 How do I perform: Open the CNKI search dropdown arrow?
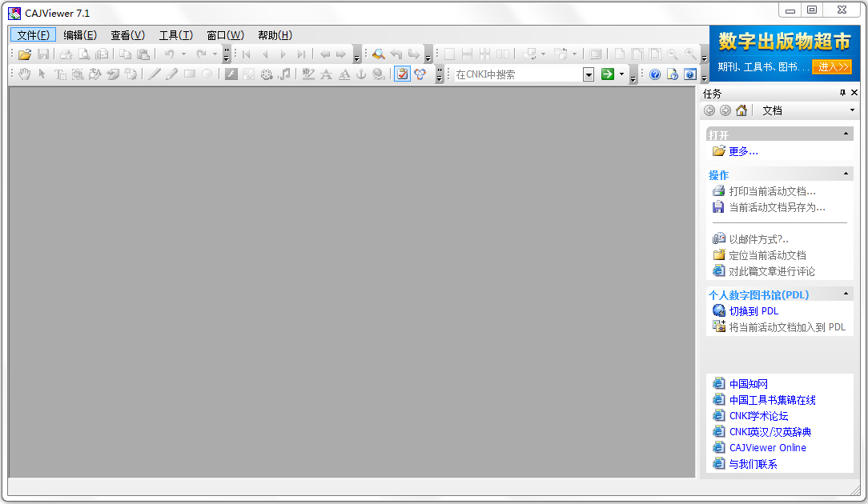[x=589, y=74]
